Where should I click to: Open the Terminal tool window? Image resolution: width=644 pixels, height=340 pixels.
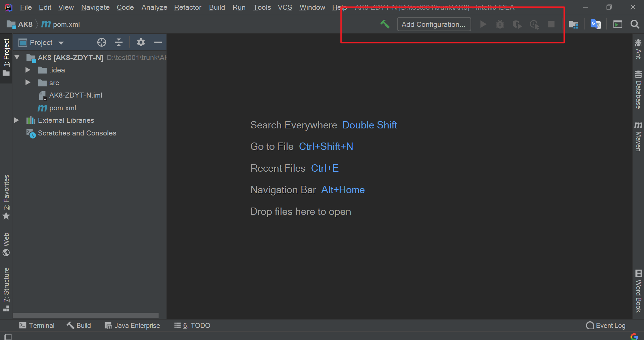pos(37,326)
